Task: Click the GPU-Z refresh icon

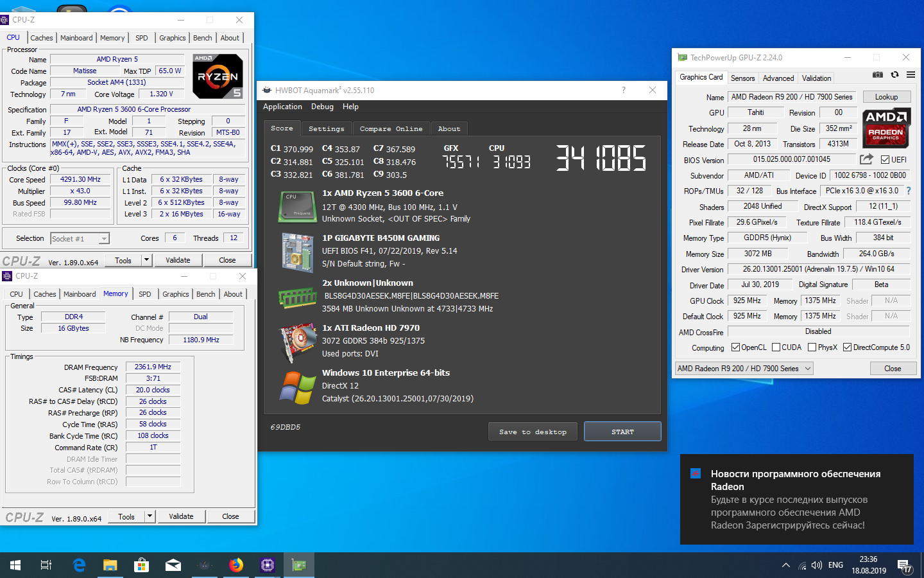Action: pos(894,75)
